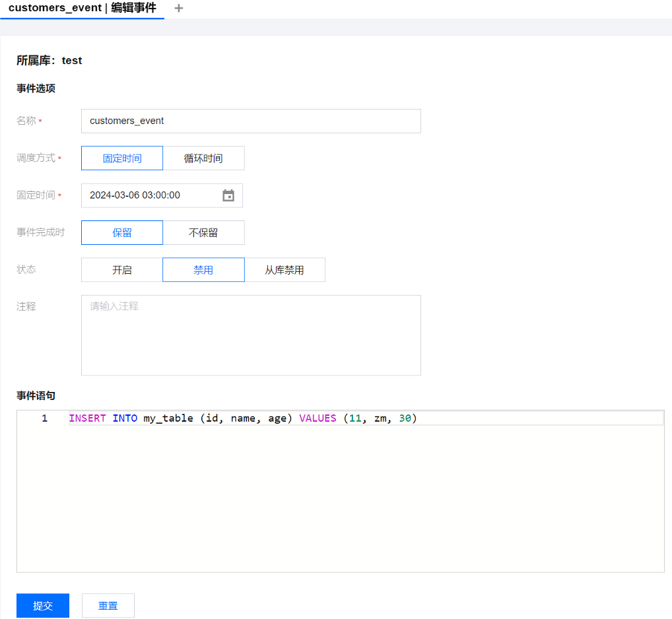Set status to 开启
Viewport: 672px width, 619px height.
122,270
